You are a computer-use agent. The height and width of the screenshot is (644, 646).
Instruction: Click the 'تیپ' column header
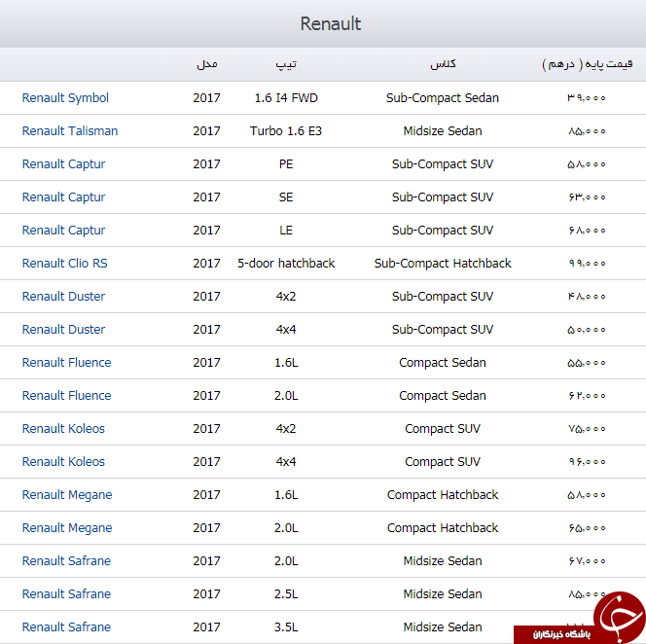pos(286,64)
